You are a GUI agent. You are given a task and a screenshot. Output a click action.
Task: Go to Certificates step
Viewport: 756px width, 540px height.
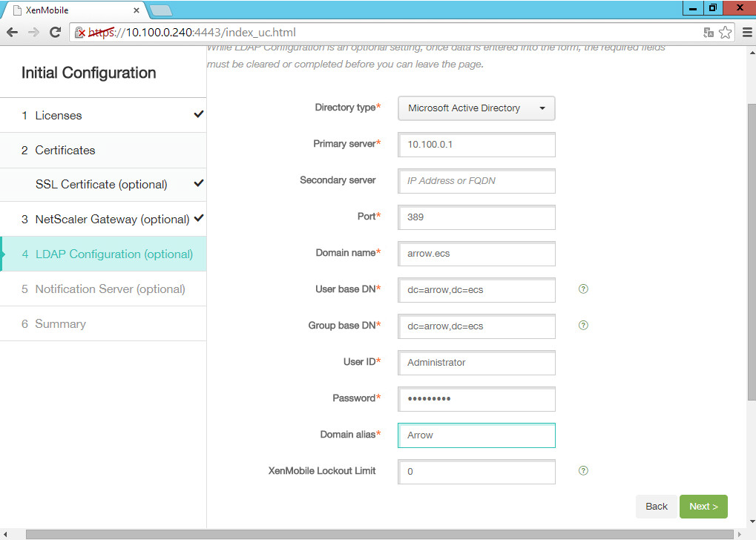[x=102, y=151]
